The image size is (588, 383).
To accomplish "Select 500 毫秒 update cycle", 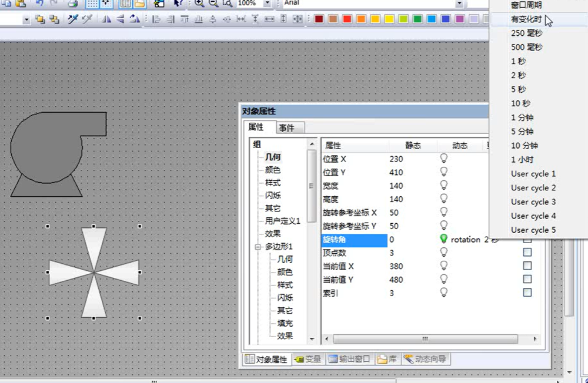I will [x=526, y=47].
